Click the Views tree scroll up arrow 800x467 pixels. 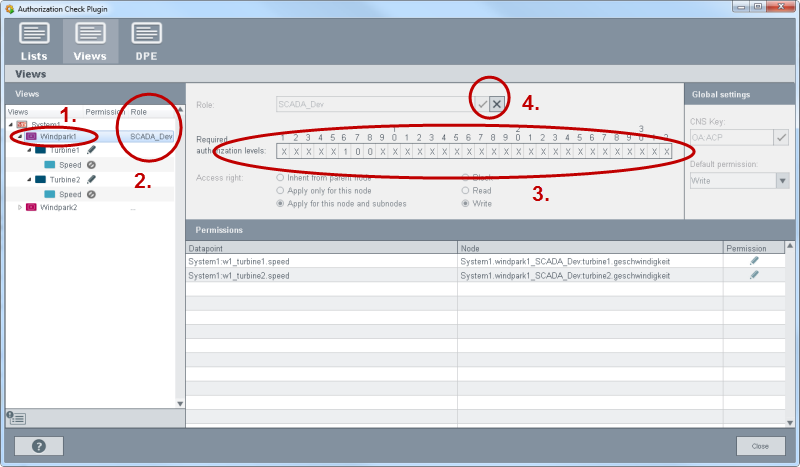coord(180,110)
